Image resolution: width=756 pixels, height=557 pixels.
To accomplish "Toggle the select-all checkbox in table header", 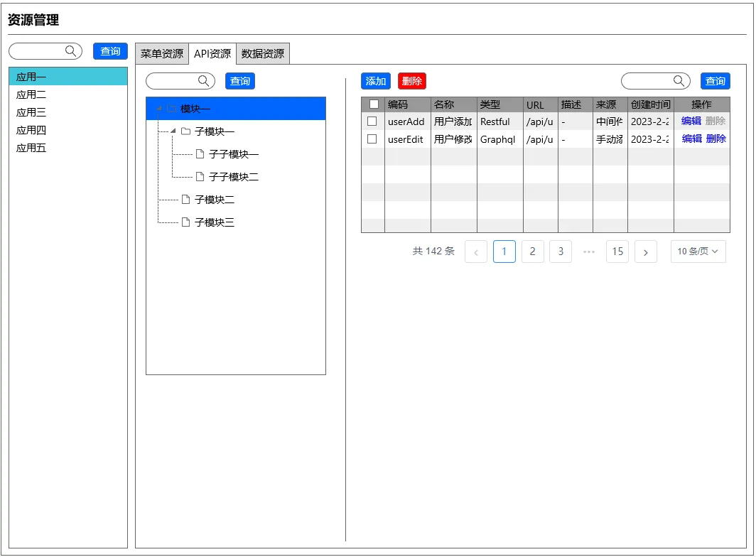I will coord(374,104).
